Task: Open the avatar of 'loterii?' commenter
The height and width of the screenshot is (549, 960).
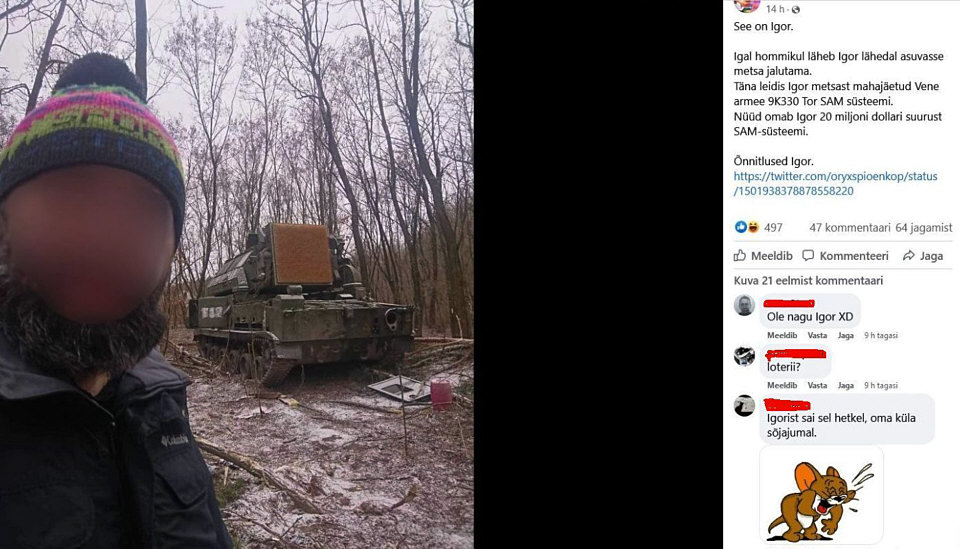Action: point(744,355)
